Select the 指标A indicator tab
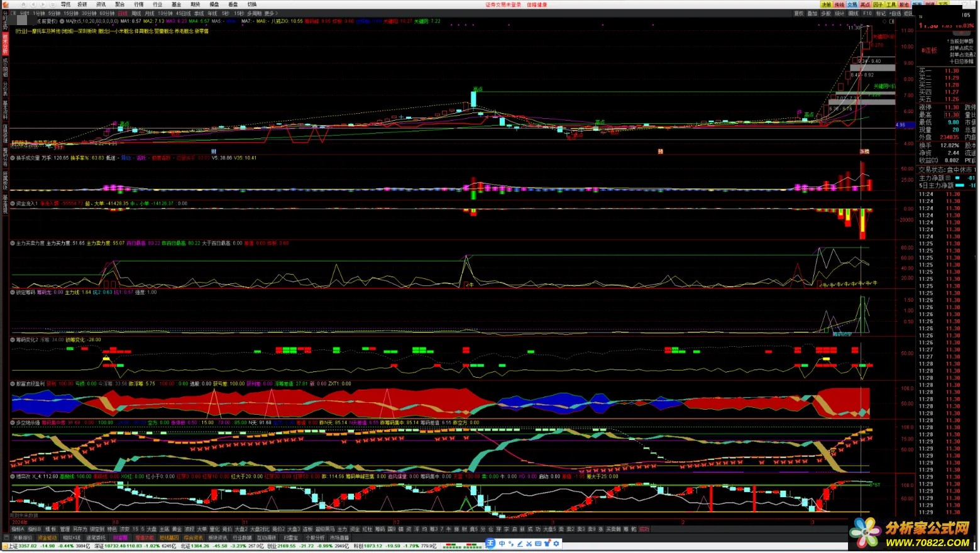Image resolution: width=980 pixels, height=553 pixels. coord(18,529)
